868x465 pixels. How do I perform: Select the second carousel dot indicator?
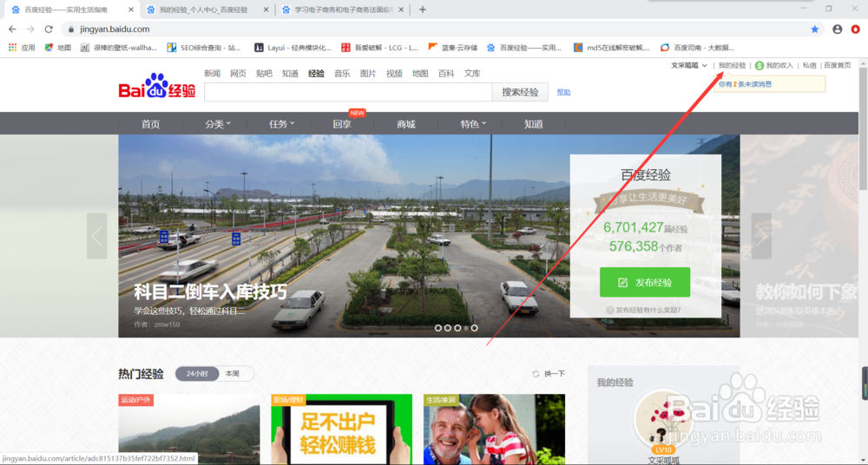pyautogui.click(x=448, y=328)
